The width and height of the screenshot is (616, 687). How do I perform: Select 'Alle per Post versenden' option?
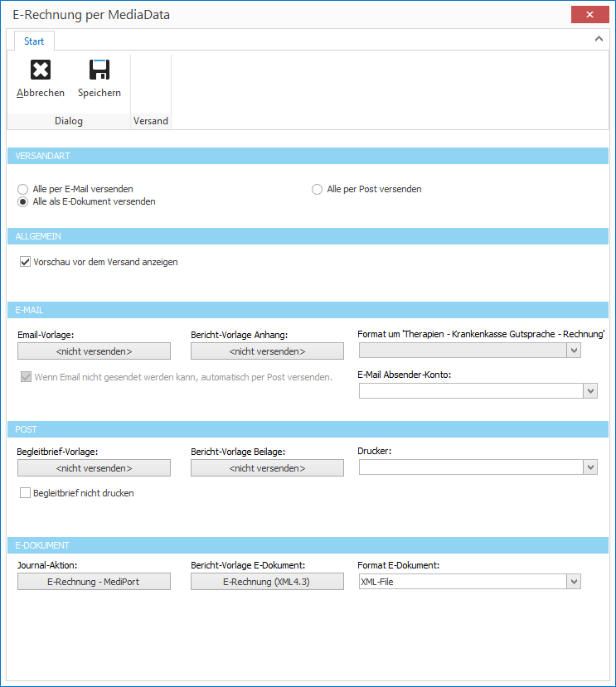(318, 189)
